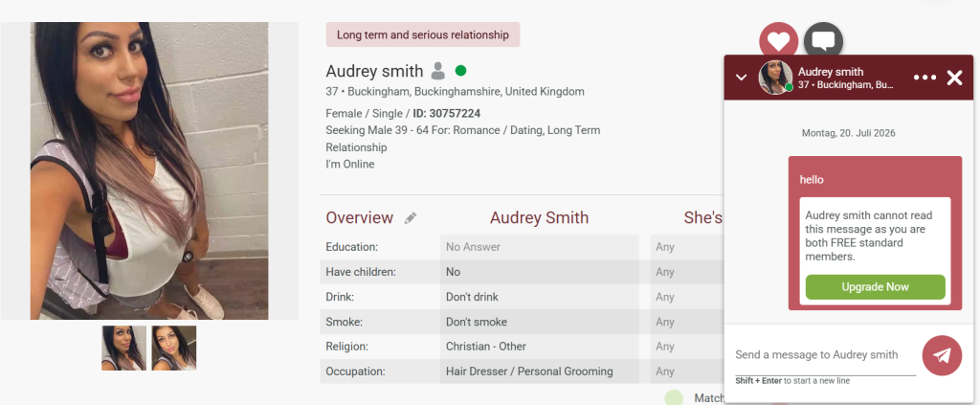Click the light green Match color swatch
The height and width of the screenshot is (405, 980).
[674, 398]
